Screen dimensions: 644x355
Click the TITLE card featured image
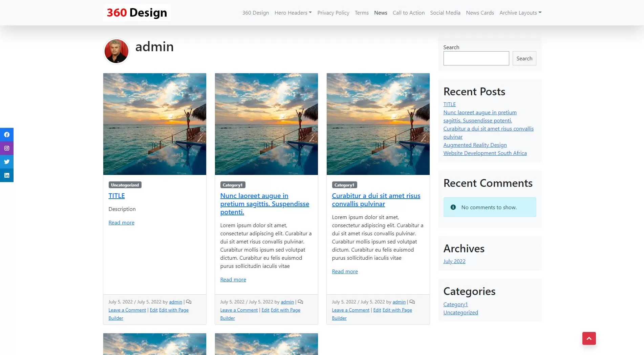click(155, 124)
